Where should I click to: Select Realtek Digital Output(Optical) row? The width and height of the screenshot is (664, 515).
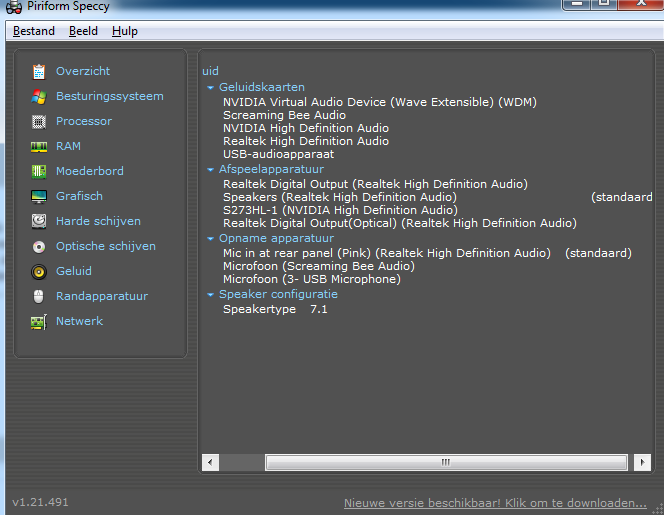click(x=400, y=223)
